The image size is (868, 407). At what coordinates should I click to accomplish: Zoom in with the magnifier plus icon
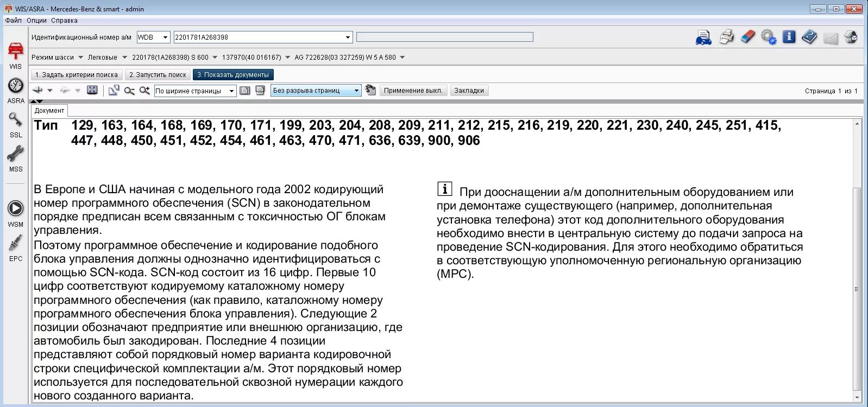coord(144,90)
